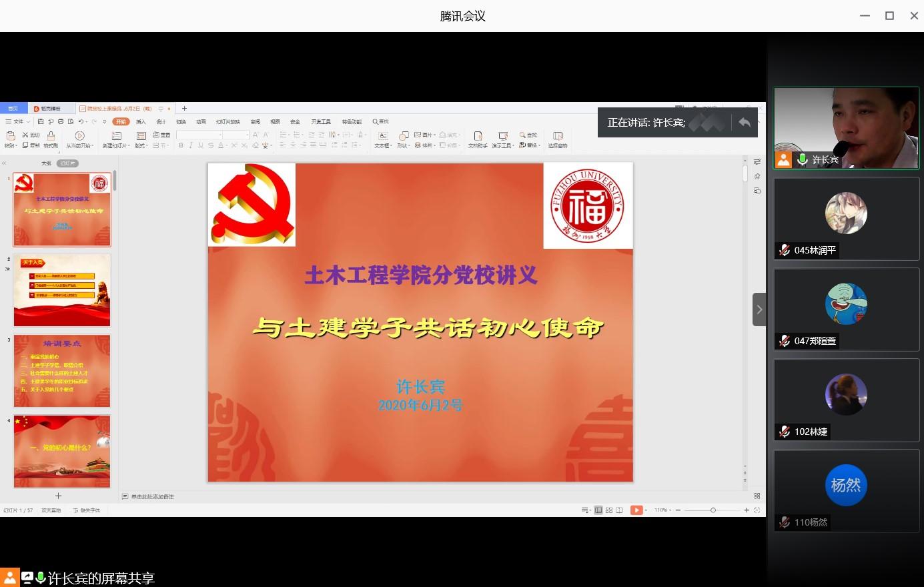924x587 pixels.
Task: Toggle 047郑暄萱's muted microphone icon
Action: click(x=785, y=342)
